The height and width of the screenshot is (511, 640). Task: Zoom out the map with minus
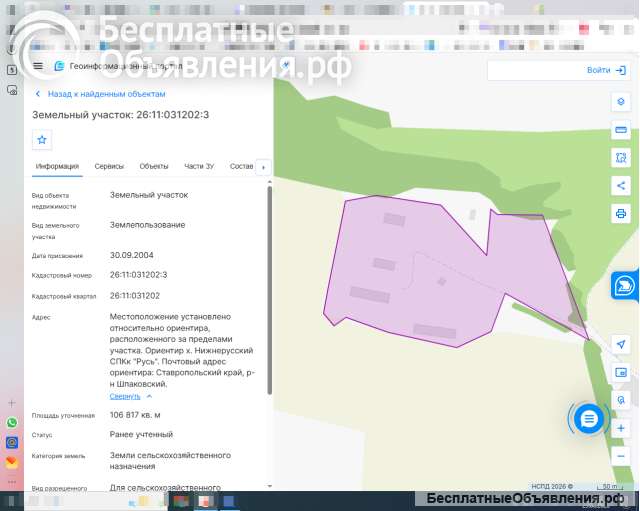tap(621, 456)
